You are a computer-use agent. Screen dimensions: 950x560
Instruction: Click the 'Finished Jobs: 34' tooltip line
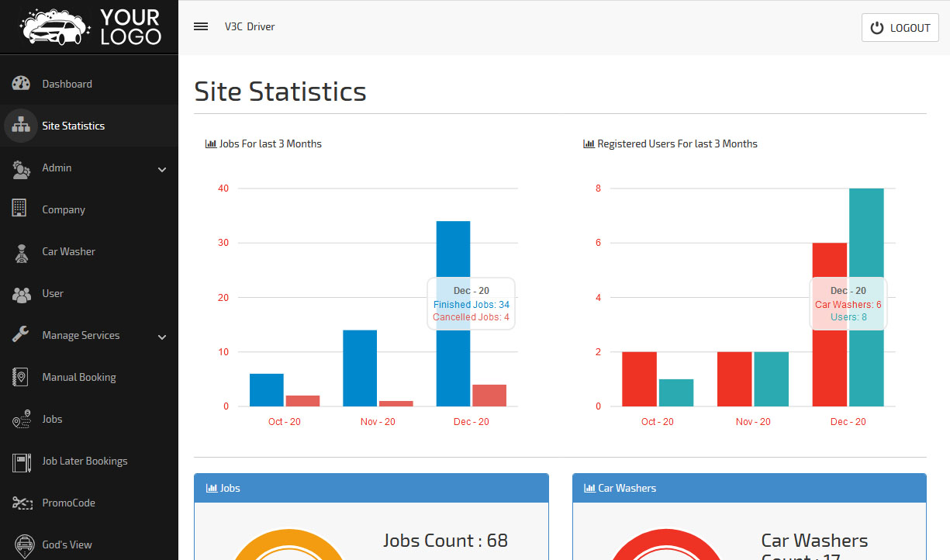(x=472, y=305)
